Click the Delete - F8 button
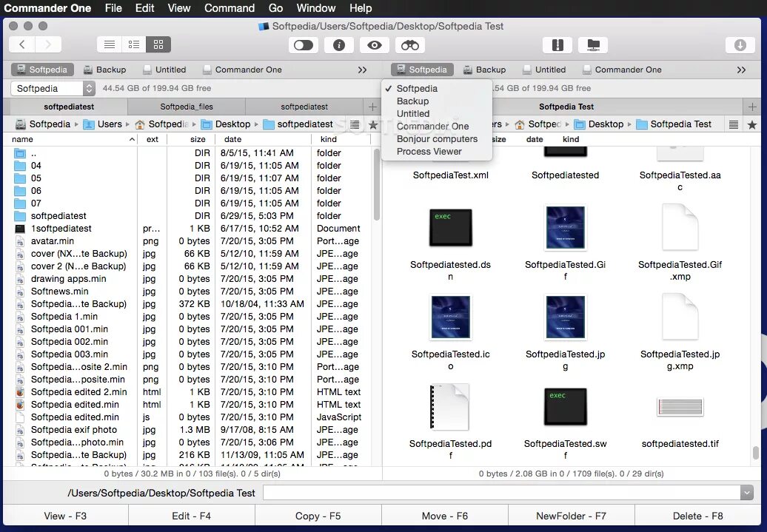This screenshot has height=532, width=767. (697, 516)
